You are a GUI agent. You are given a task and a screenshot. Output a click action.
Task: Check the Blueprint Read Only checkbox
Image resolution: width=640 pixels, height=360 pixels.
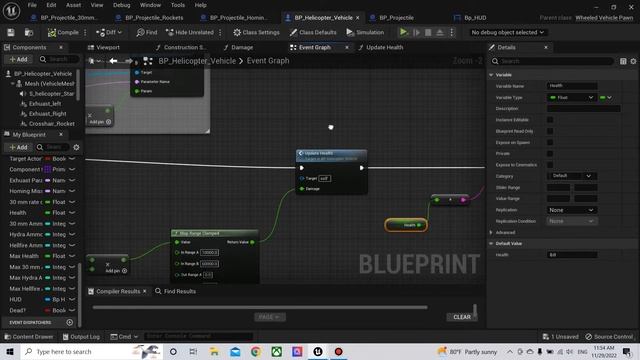tap(550, 131)
